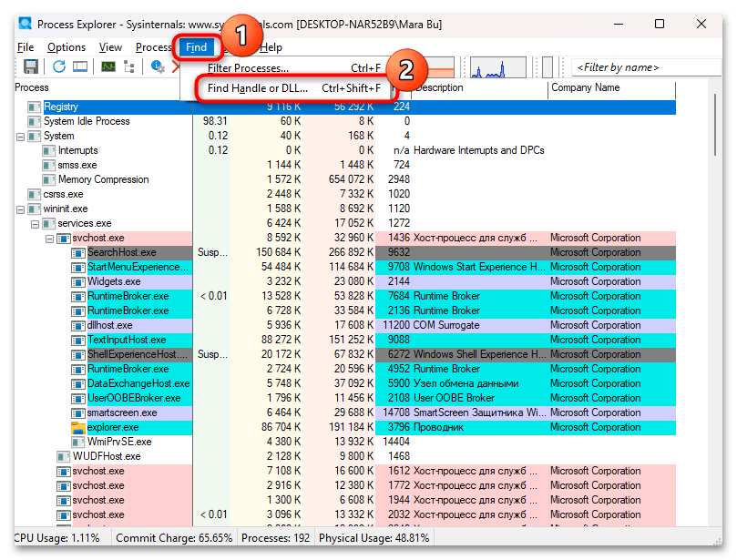
Task: Select the RuntimeBroker.exe row with PID 7684
Action: tap(345, 297)
